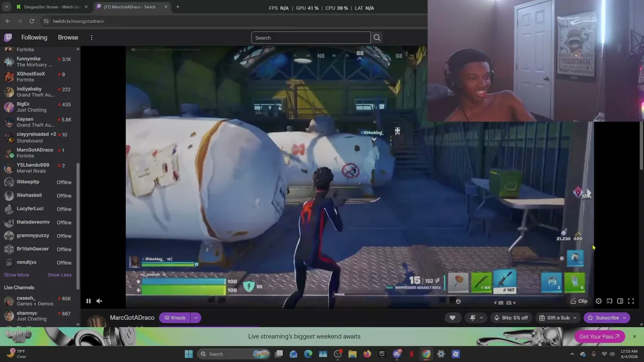Viewport: 644px width, 362px height.
Task: Toggle follow heart for MarcGotADraco
Action: [x=452, y=318]
